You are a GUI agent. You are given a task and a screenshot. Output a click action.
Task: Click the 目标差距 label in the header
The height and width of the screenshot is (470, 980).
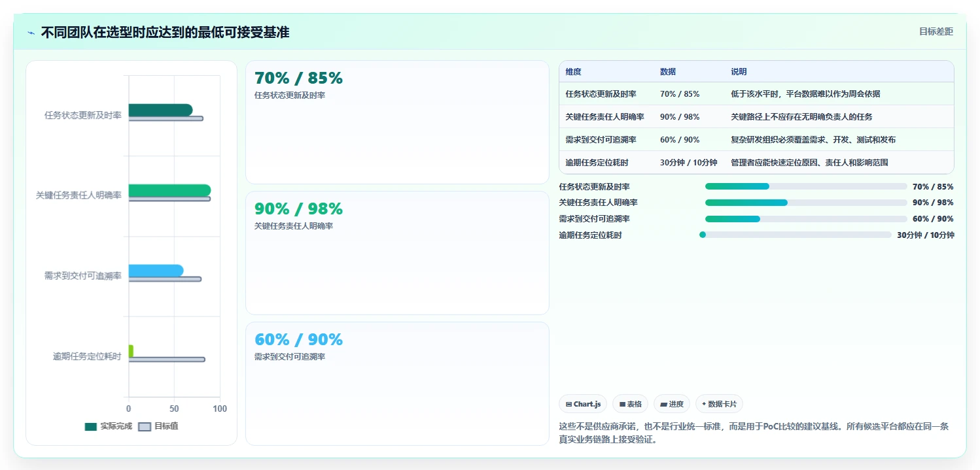point(936,31)
